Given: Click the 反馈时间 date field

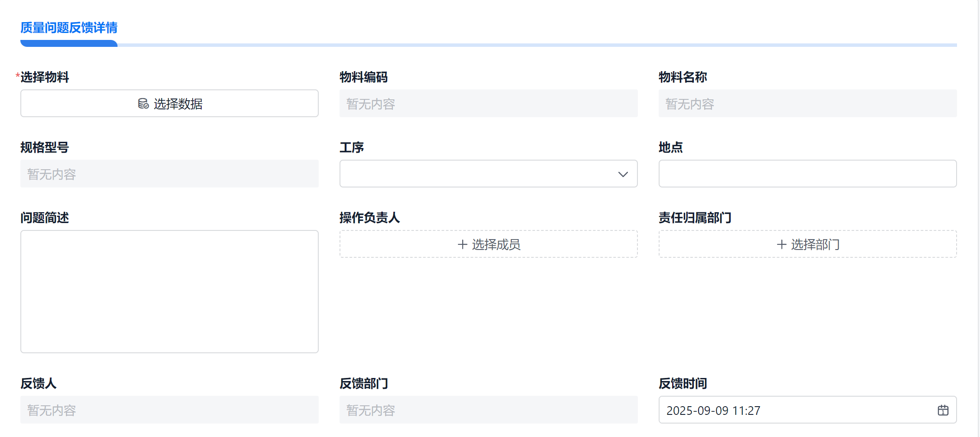Looking at the screenshot, I should click(808, 410).
